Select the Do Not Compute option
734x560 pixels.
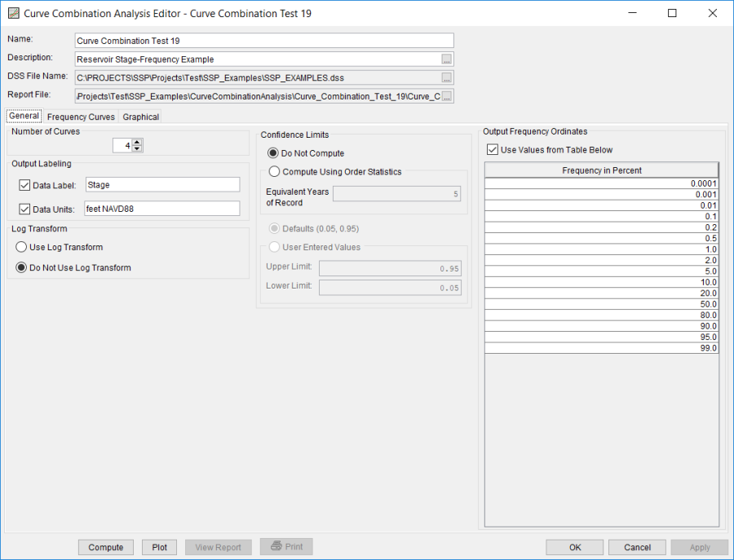click(x=274, y=152)
